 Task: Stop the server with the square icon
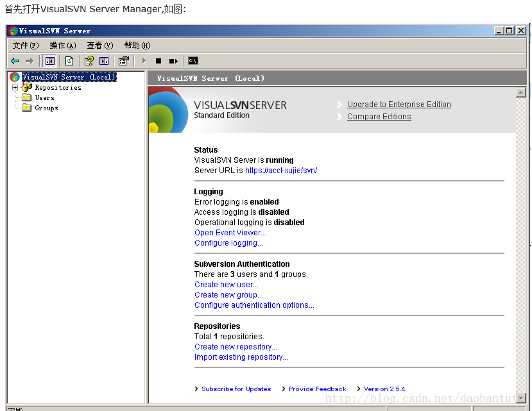pos(159,61)
